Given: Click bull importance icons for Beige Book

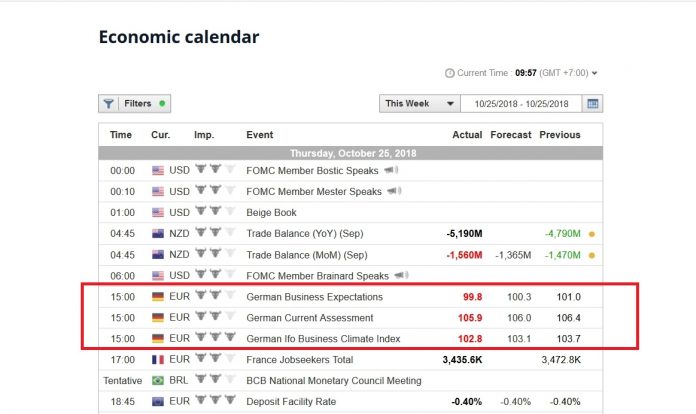Looking at the screenshot, I should (217, 212).
